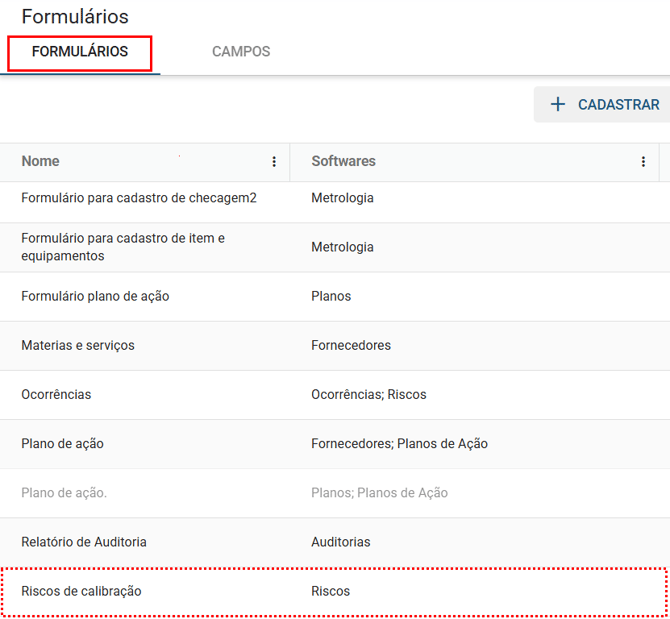Open the Softwares column options menu
670x619 pixels.
[643, 162]
